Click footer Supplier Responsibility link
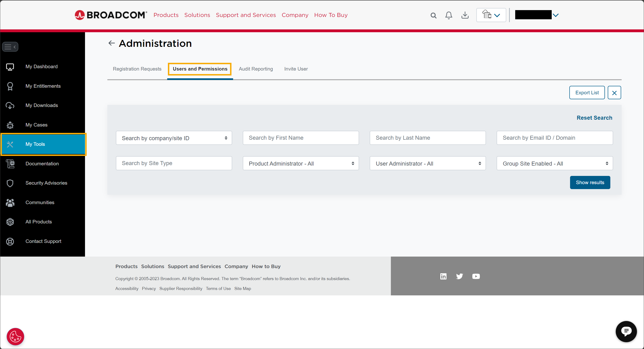 click(181, 289)
